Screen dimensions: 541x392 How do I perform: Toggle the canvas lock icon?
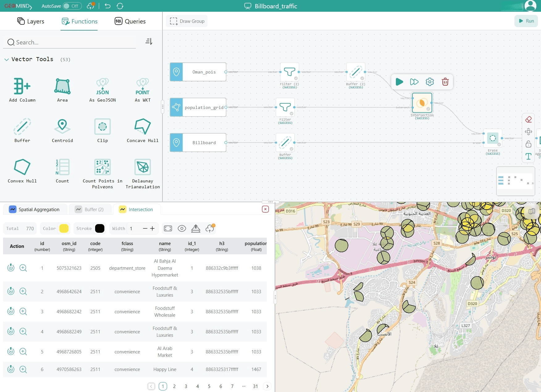528,144
